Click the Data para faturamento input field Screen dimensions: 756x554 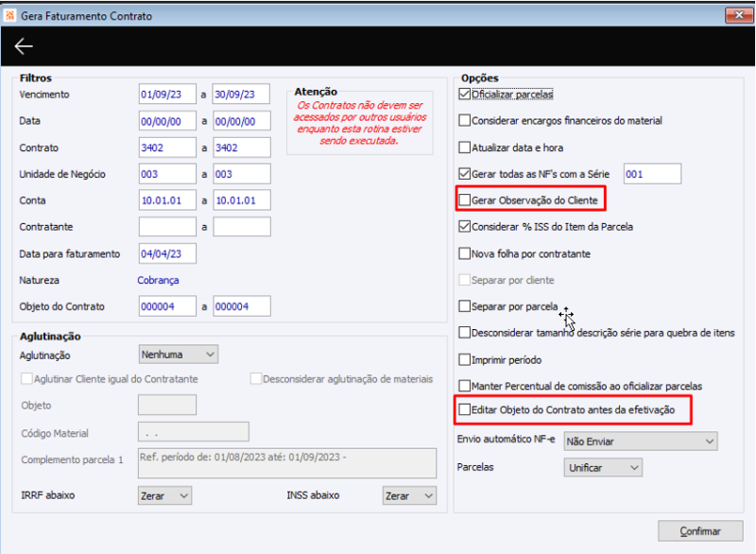[x=167, y=253]
